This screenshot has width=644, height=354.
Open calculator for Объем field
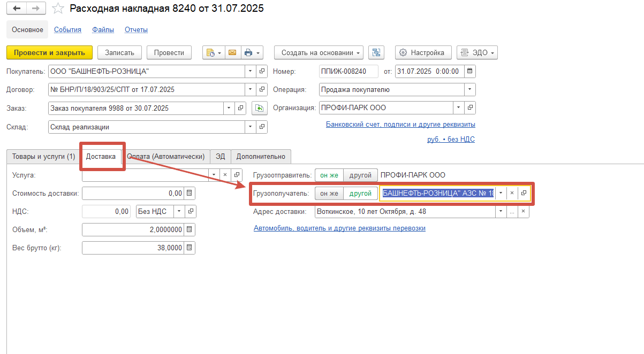(190, 229)
